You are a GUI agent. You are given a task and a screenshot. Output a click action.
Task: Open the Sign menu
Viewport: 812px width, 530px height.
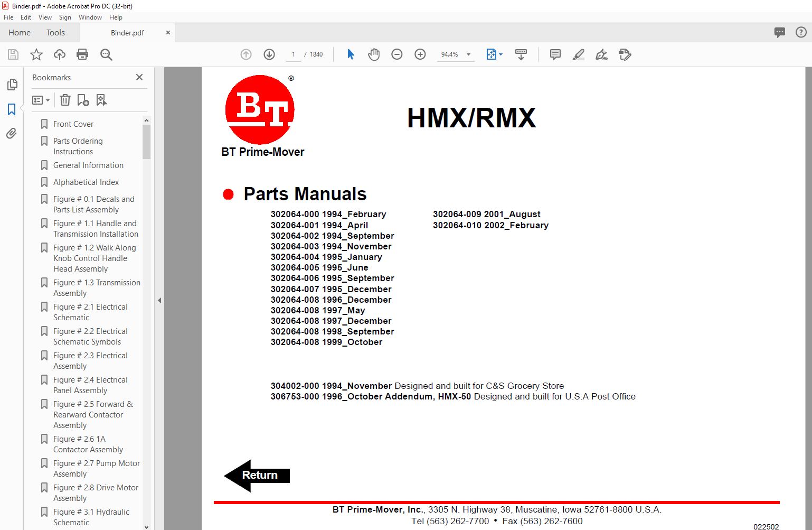[x=65, y=17]
